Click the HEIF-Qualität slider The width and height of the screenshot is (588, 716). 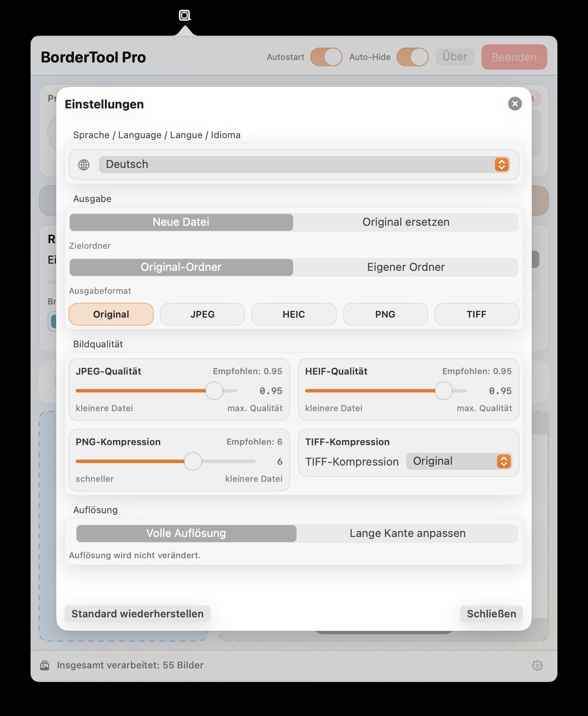coord(386,391)
